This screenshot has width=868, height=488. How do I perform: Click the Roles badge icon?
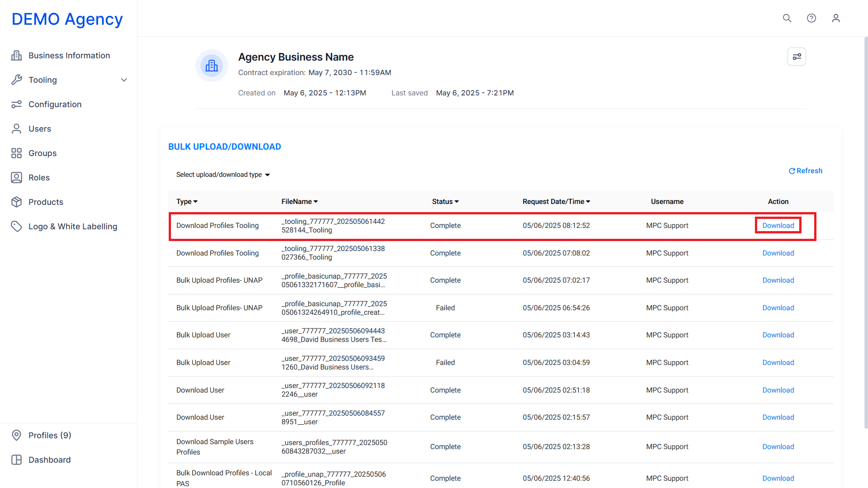coord(17,178)
